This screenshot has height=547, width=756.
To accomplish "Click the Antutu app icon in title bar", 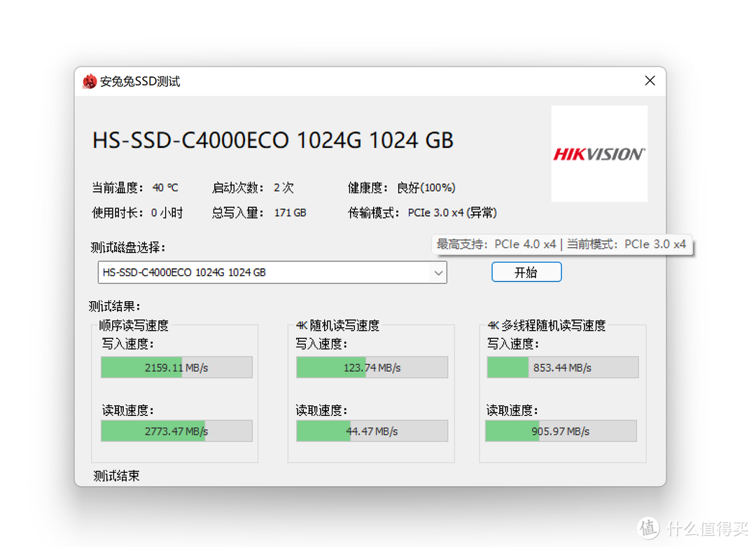I will pos(90,81).
